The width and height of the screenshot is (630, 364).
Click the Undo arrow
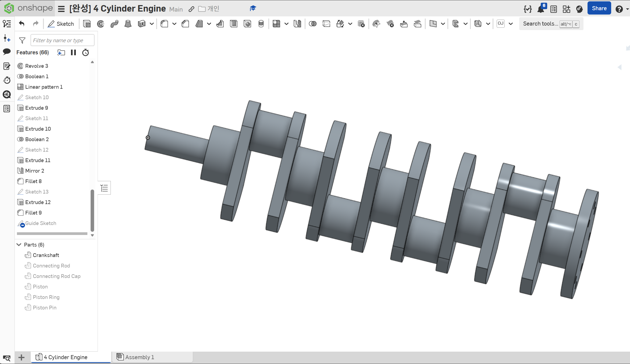coord(22,24)
